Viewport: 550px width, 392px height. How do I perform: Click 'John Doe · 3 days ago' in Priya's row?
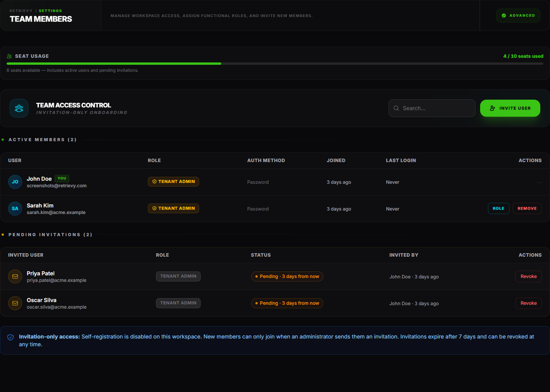(x=414, y=277)
